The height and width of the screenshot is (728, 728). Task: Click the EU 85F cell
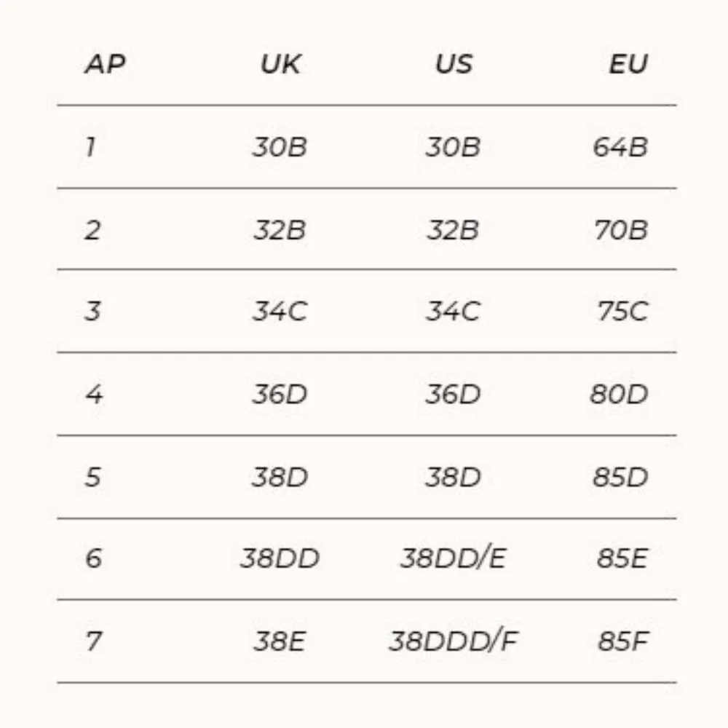pos(622,641)
